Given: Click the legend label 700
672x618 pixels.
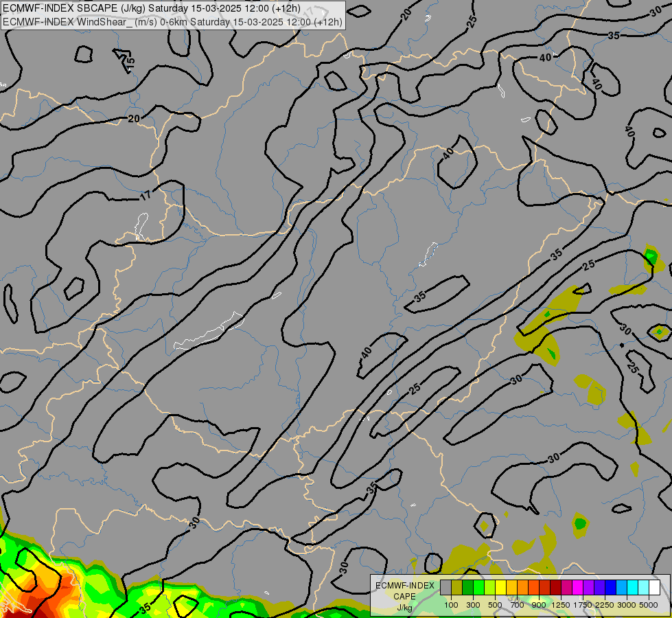Looking at the screenshot, I should (x=518, y=605).
